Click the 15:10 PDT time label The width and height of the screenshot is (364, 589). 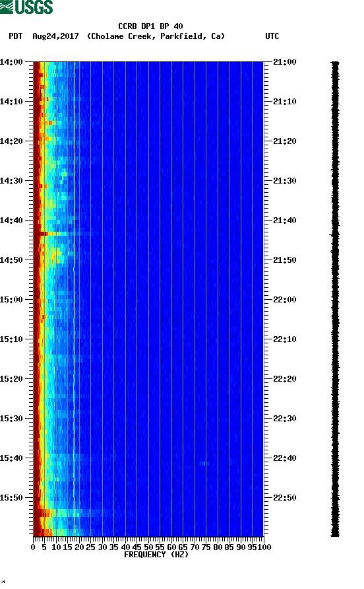pos(11,339)
